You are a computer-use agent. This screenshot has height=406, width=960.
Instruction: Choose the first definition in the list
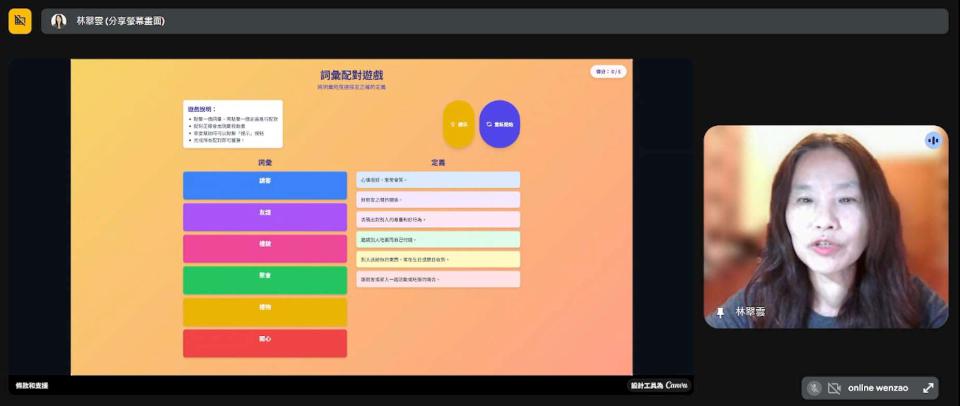438,180
